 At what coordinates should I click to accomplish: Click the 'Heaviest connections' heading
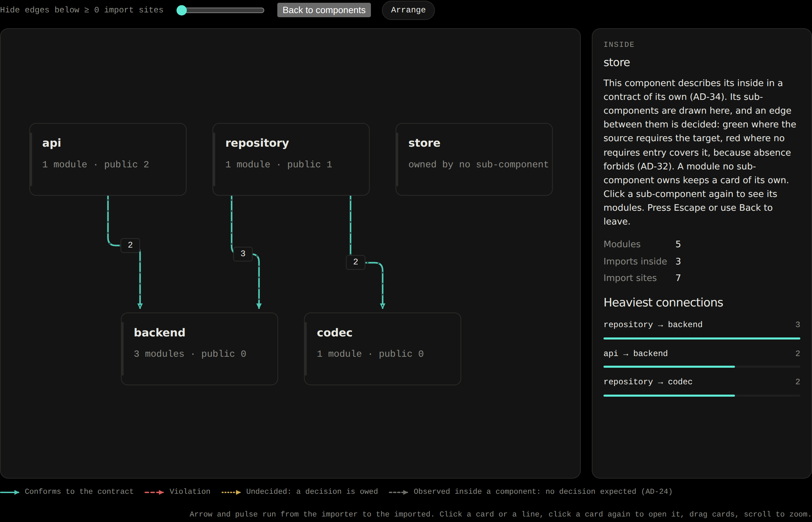click(x=663, y=302)
